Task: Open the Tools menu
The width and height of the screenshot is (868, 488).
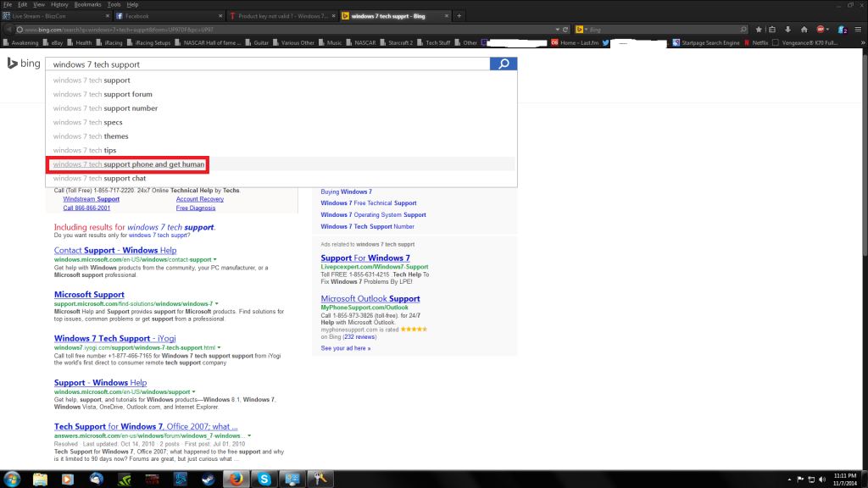Action: click(x=114, y=4)
